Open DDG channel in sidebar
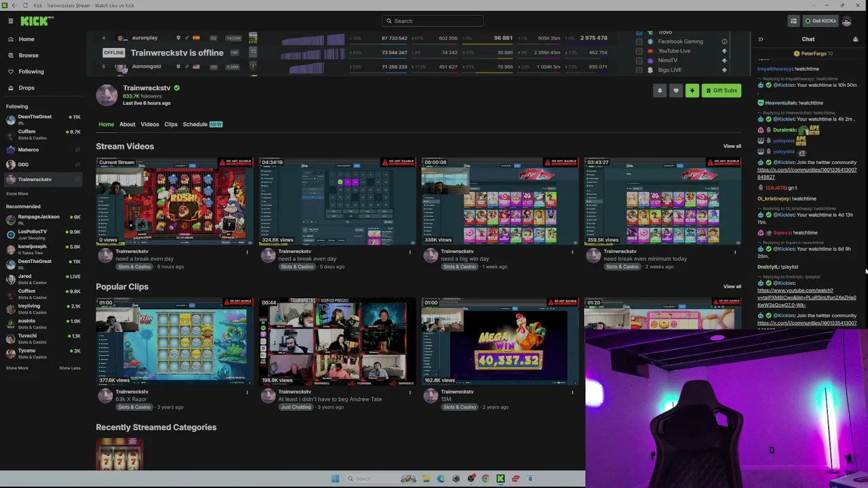868x488 pixels. 43,165
